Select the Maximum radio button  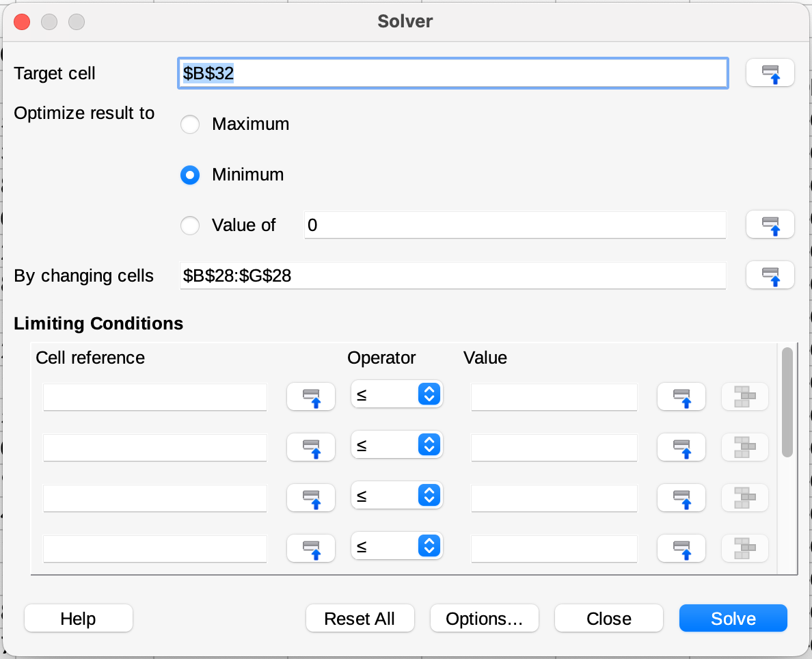pos(190,124)
